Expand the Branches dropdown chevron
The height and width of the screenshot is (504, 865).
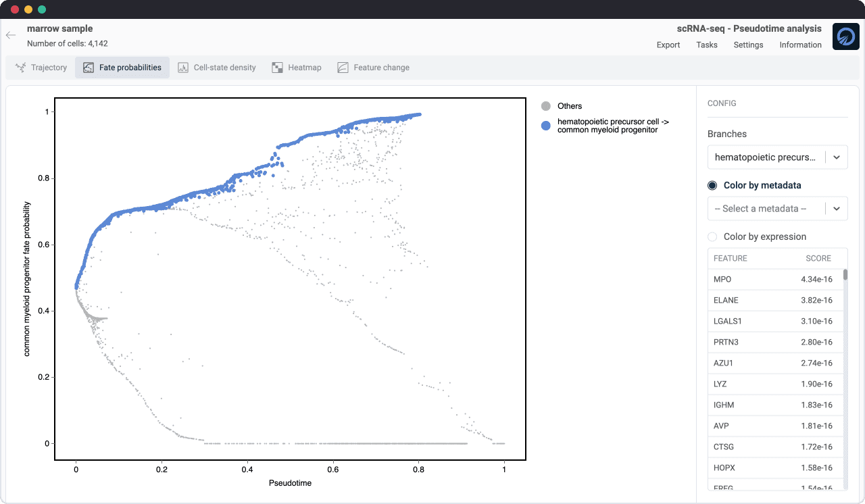(837, 157)
